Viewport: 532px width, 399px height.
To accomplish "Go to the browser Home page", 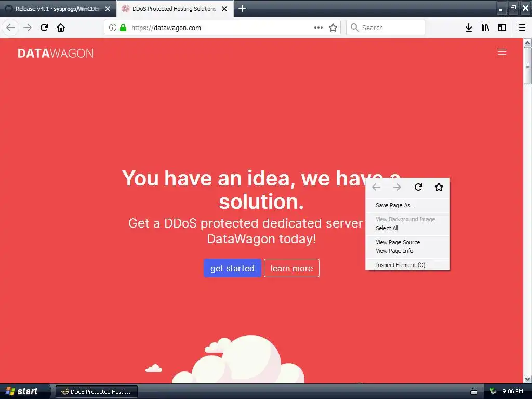I will click(61, 28).
